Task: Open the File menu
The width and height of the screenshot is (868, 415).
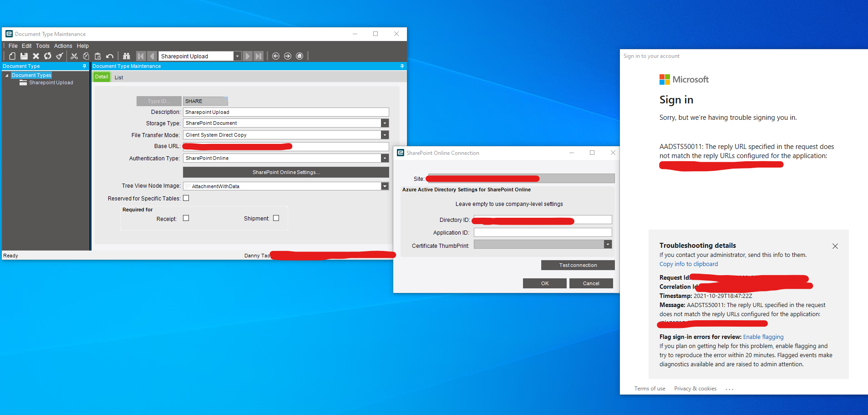Action: (13, 46)
